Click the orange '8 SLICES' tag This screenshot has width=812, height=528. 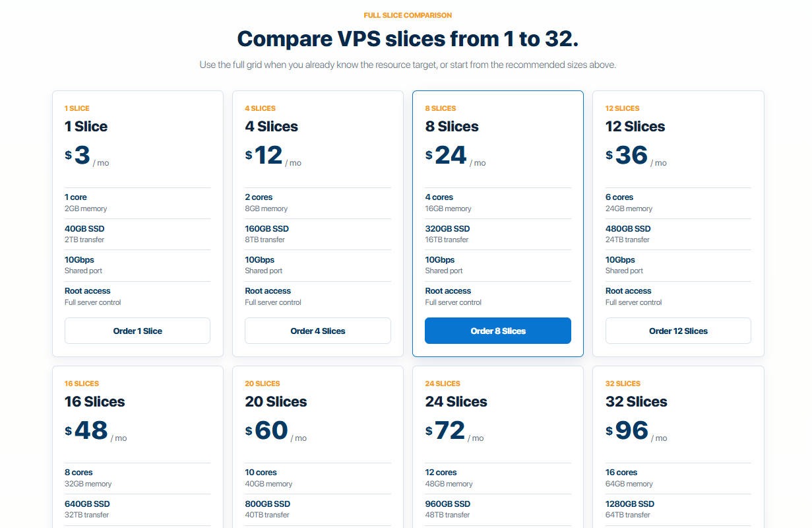point(441,108)
